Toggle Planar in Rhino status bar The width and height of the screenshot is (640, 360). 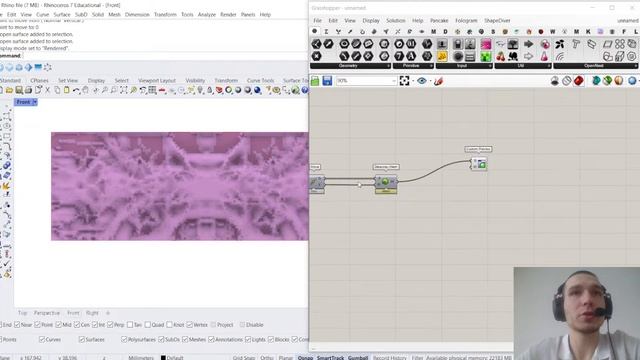[286, 358]
